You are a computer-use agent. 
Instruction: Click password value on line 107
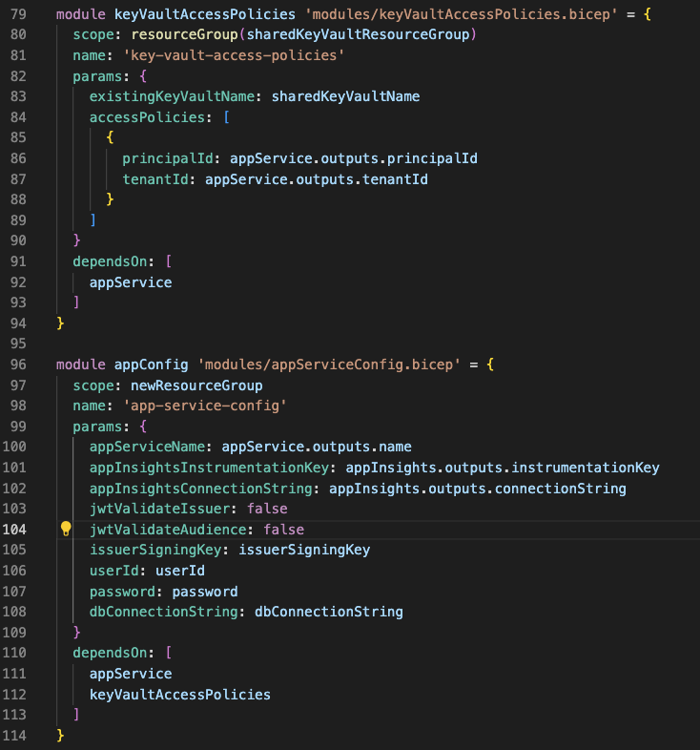point(205,592)
